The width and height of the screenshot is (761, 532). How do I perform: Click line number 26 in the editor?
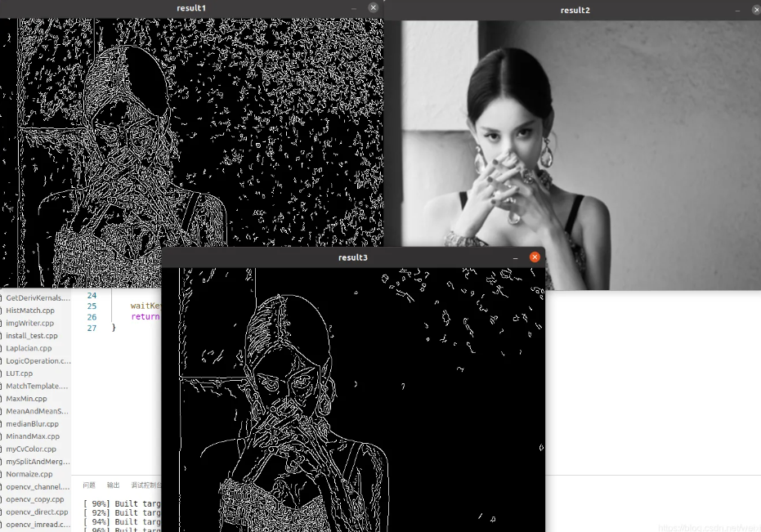(92, 317)
